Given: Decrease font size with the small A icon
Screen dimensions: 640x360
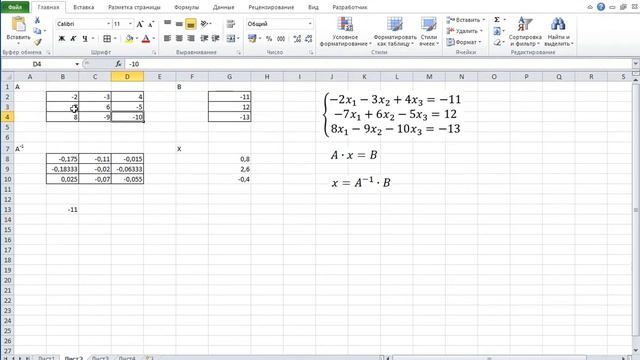Looking at the screenshot, I should (151, 24).
